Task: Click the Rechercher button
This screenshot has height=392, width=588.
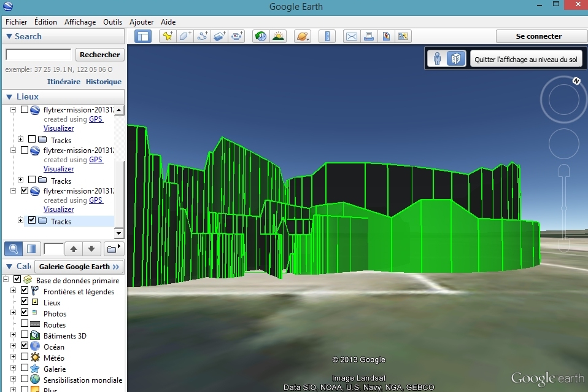Action: click(100, 55)
